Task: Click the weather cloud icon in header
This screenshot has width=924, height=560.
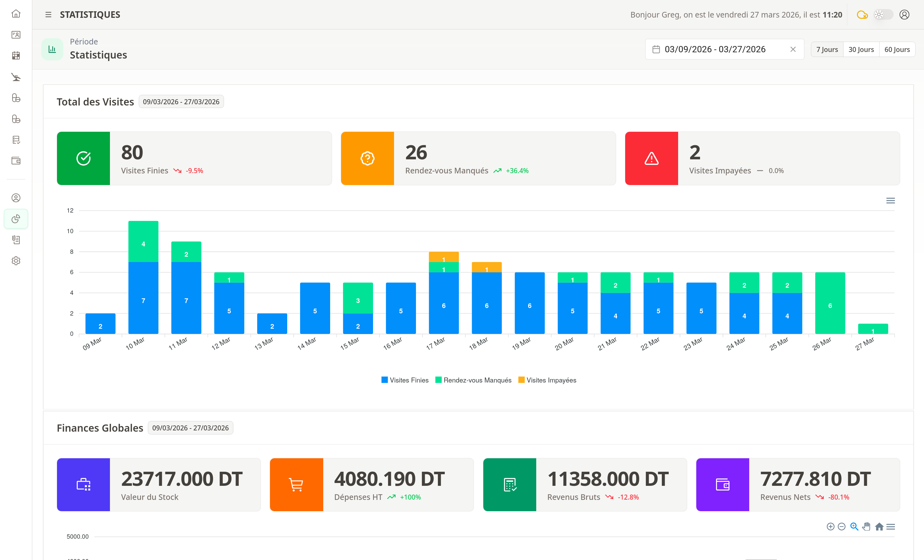Action: pyautogui.click(x=862, y=15)
